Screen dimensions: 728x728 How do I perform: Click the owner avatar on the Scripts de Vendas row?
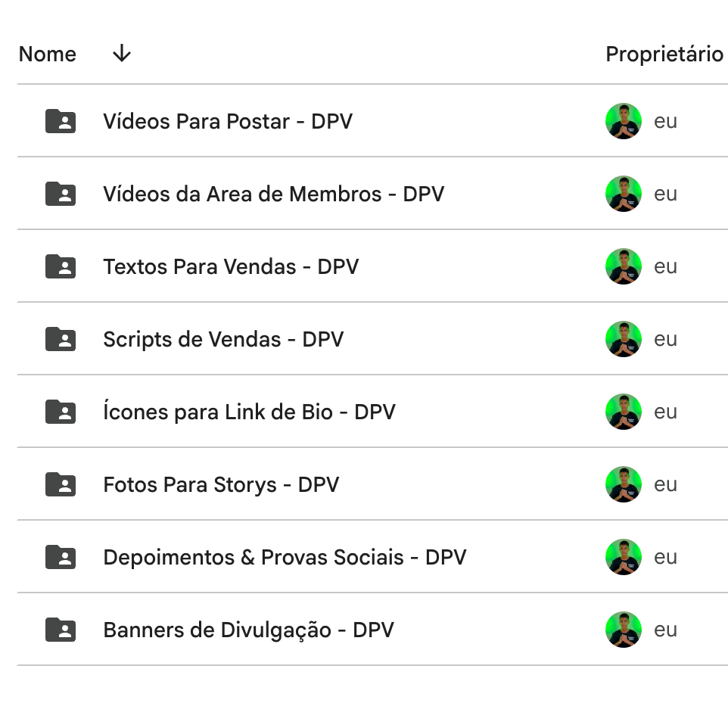[624, 339]
